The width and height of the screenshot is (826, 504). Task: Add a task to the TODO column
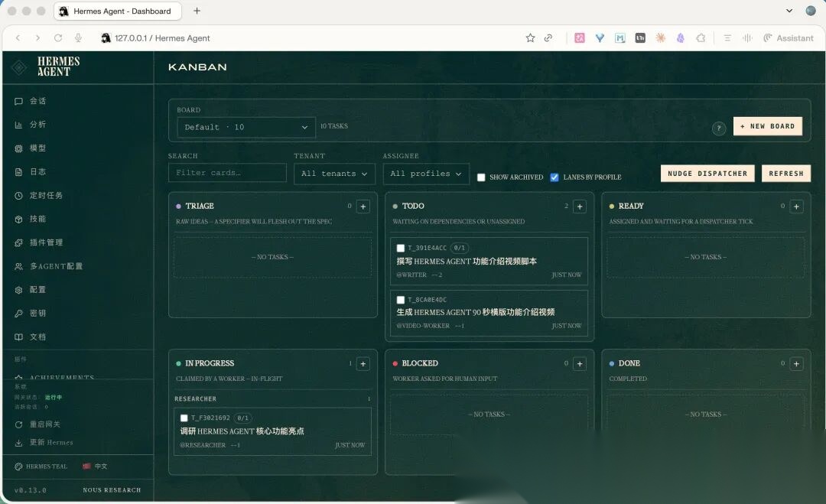(x=580, y=206)
